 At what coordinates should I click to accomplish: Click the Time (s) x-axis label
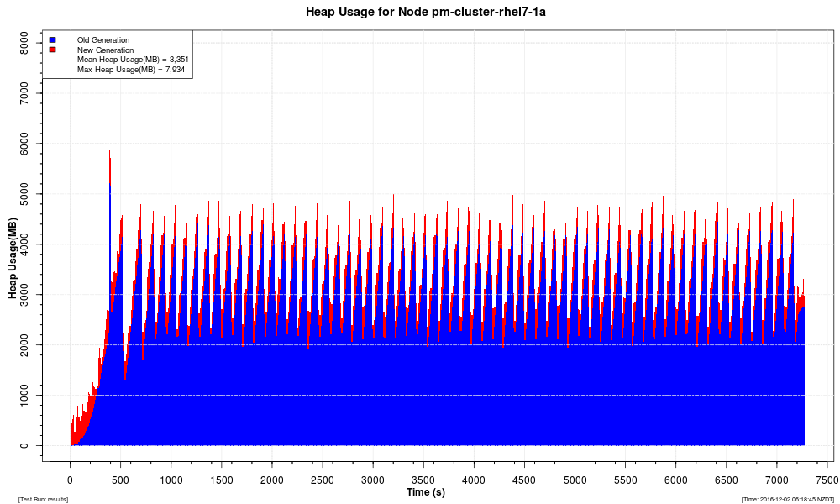pos(425,491)
